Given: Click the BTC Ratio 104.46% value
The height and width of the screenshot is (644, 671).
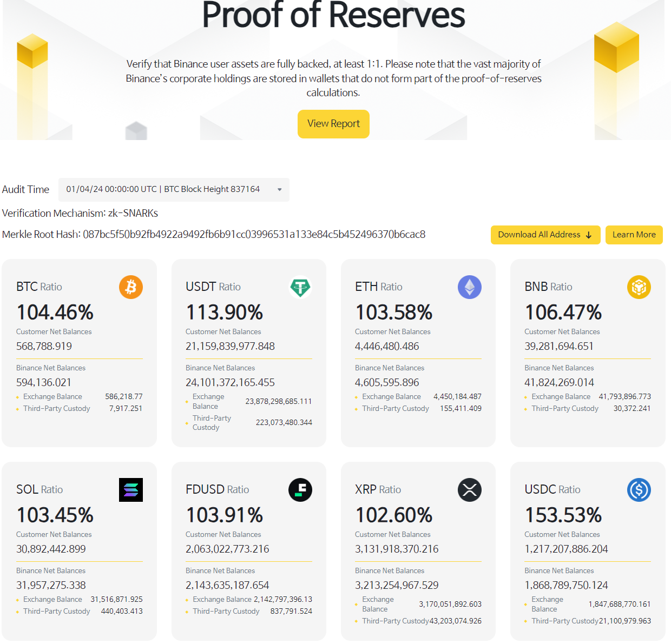Looking at the screenshot, I should (55, 312).
